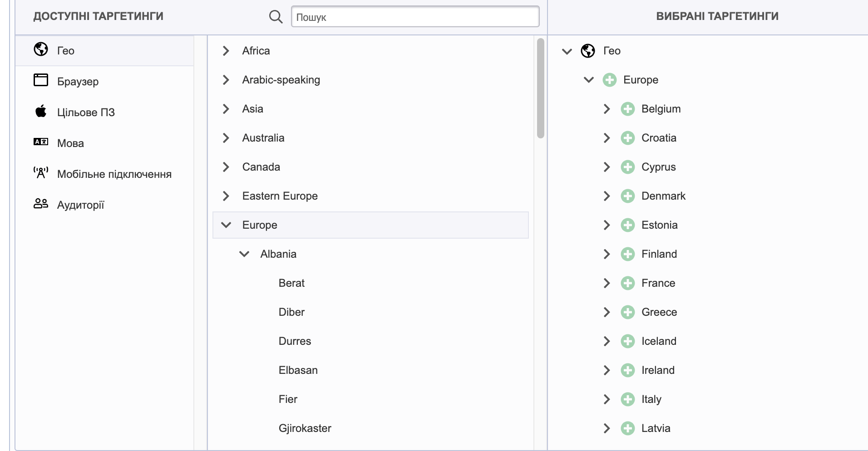The image size is (868, 451).
Task: Click the globe icon in selected targetings
Action: click(x=588, y=51)
